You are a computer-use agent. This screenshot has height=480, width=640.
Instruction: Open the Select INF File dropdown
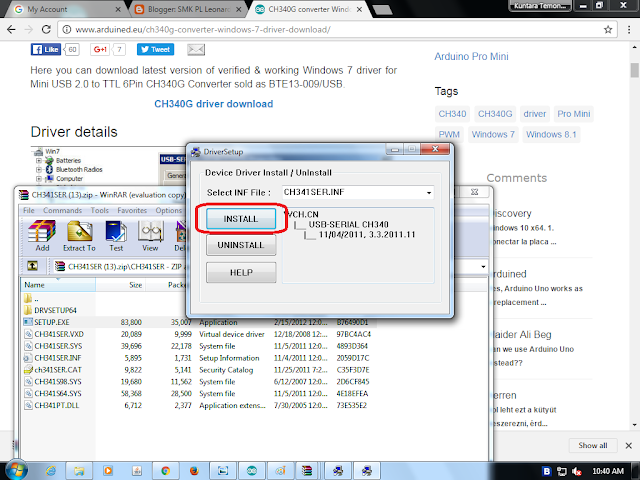[x=429, y=192]
